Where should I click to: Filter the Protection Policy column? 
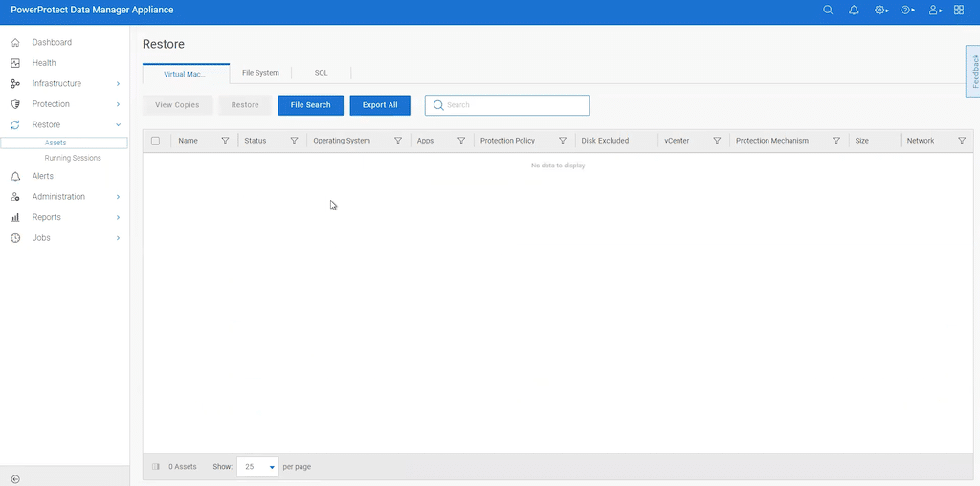[x=563, y=141]
